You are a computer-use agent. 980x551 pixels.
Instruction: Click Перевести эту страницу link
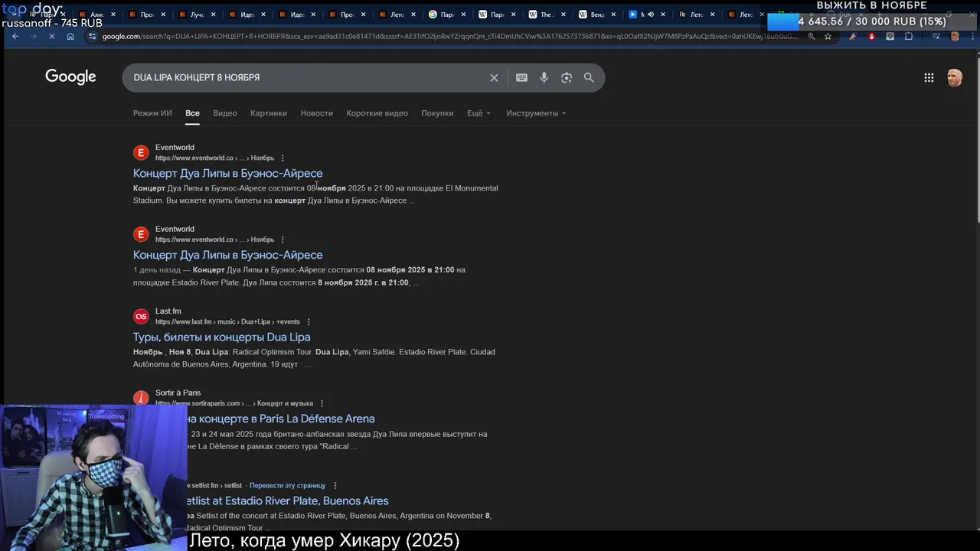[x=287, y=485]
